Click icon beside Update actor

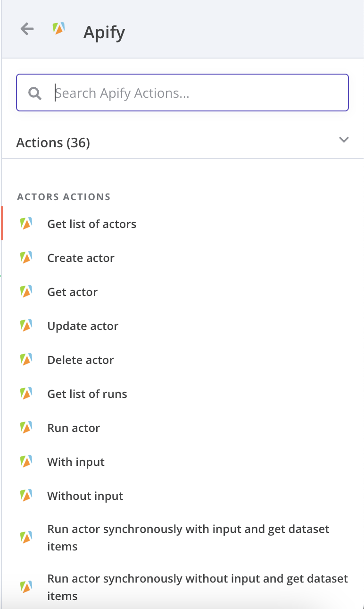point(26,326)
